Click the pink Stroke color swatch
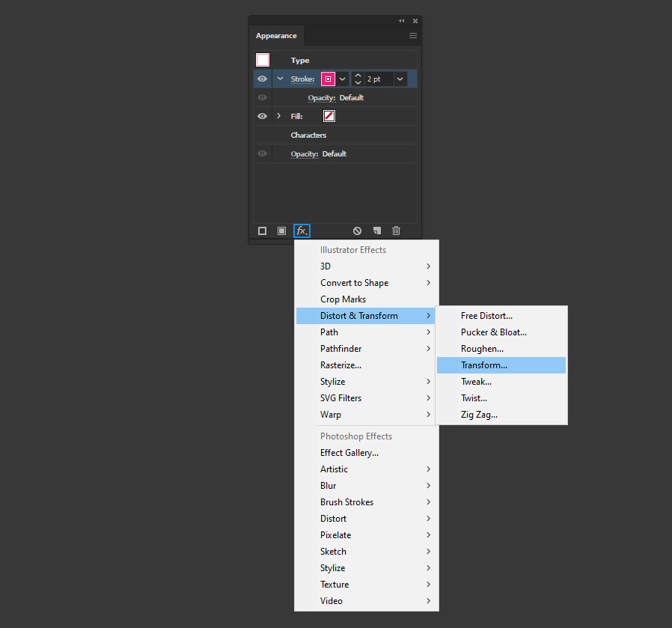The width and height of the screenshot is (672, 628). tap(328, 79)
